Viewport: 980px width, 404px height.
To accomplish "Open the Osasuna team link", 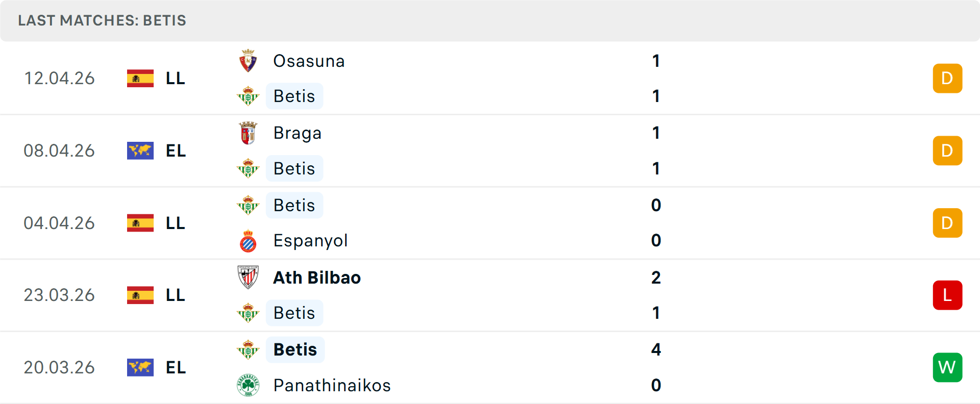I will [x=309, y=61].
